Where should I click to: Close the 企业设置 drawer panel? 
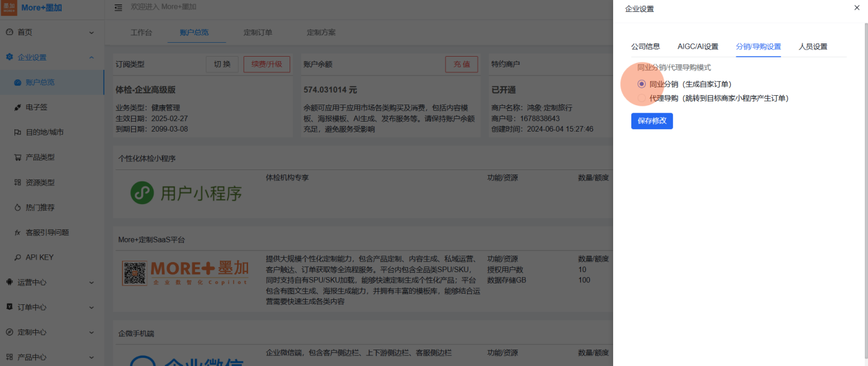[x=856, y=8]
